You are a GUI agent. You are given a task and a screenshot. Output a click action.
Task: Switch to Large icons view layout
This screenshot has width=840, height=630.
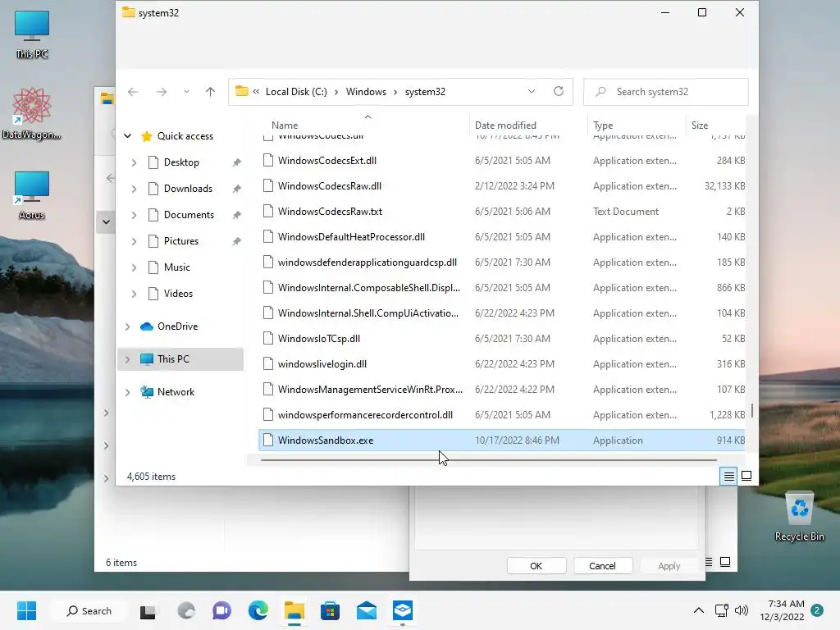coord(746,476)
